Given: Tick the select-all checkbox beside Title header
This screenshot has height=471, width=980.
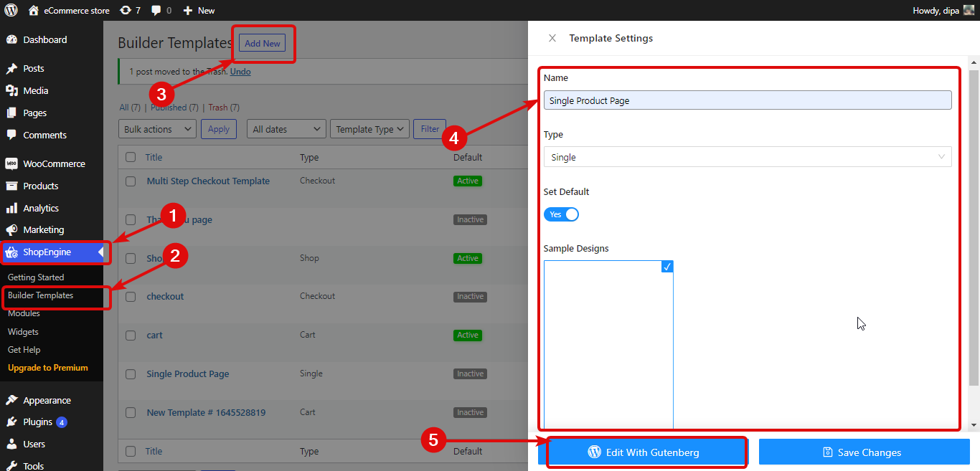Looking at the screenshot, I should click(131, 157).
